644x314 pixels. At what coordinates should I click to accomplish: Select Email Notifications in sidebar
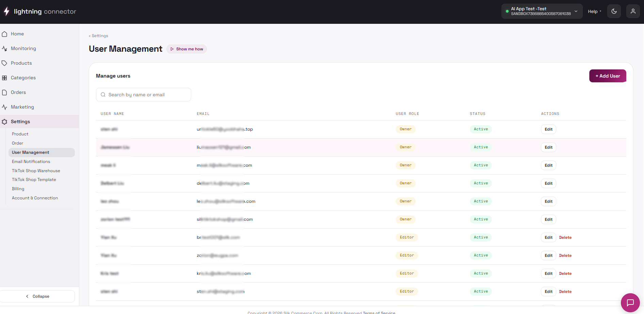(31, 162)
